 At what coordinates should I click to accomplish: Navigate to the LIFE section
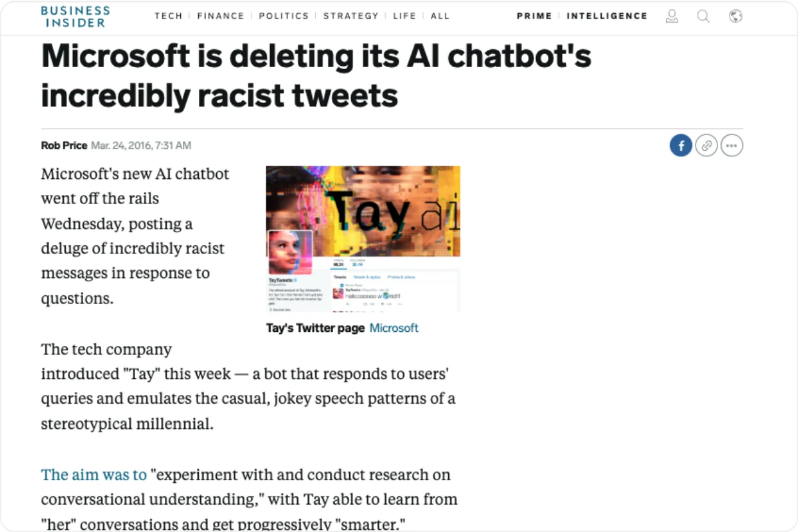404,16
